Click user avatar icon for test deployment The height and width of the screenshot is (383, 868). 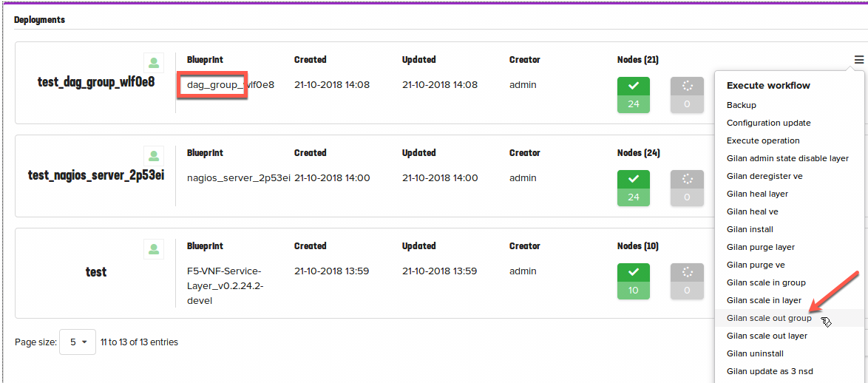[154, 249]
